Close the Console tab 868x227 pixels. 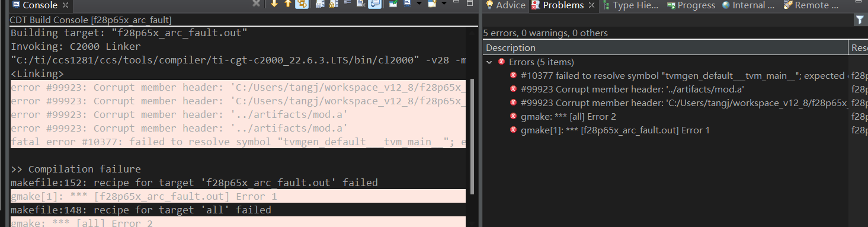pyautogui.click(x=65, y=5)
